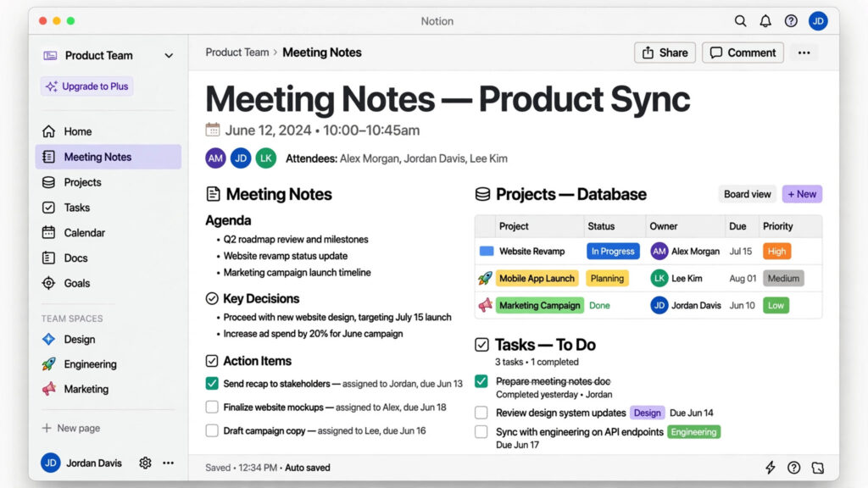Open notifications bell icon
Screen dimensions: 868x488
[x=765, y=21]
